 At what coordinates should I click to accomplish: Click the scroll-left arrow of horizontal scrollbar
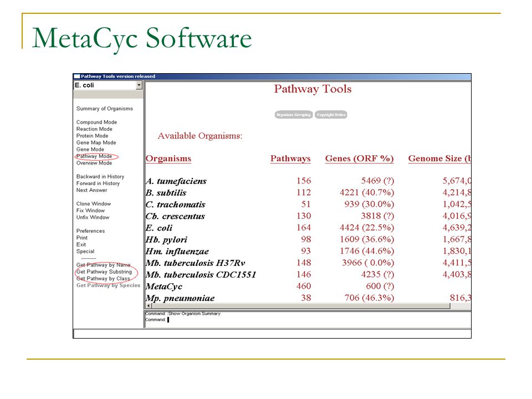[149, 306]
